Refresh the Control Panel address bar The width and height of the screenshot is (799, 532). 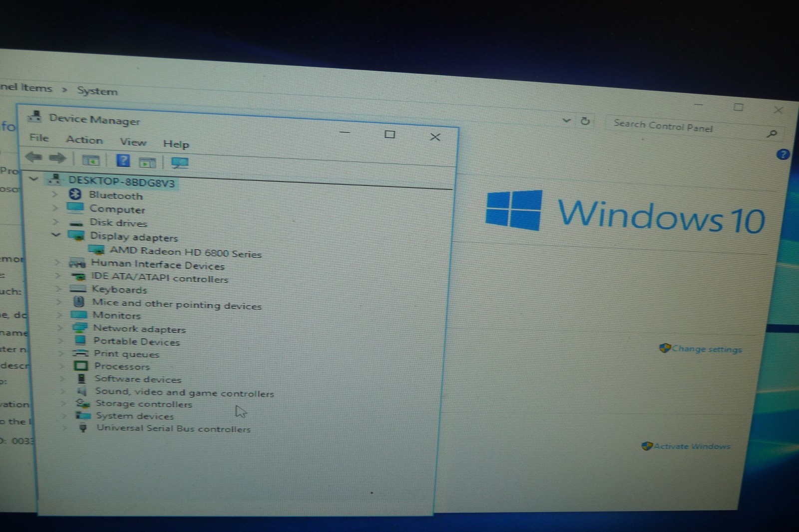pyautogui.click(x=585, y=121)
